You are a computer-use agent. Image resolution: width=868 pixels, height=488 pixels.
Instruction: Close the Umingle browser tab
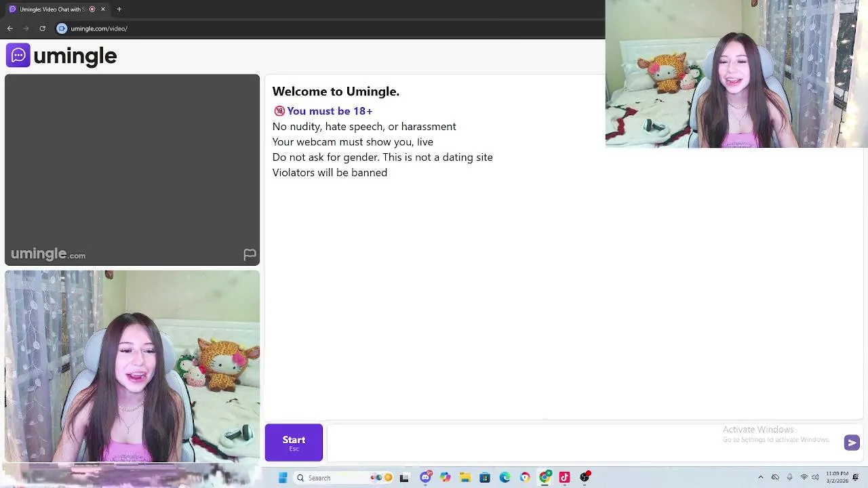103,9
